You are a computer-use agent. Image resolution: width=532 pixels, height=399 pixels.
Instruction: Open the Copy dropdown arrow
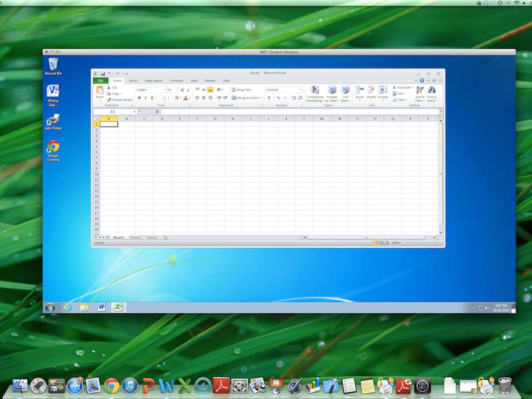[x=121, y=94]
